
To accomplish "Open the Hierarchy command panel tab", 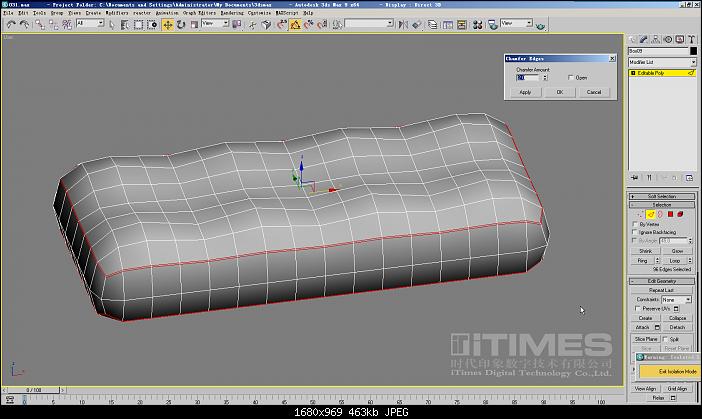I will click(656, 39).
